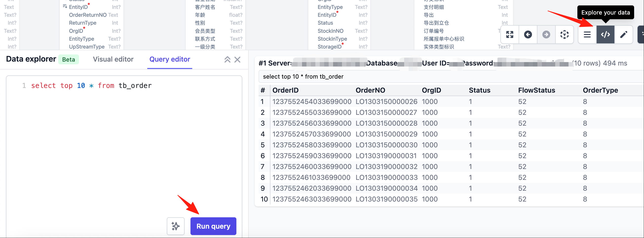
Task: Click the StorageID field in the diagram
Action: (329, 47)
